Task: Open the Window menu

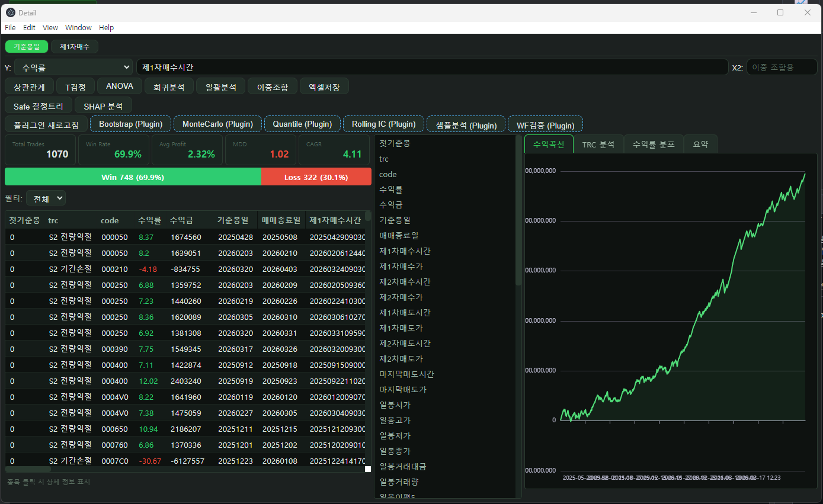Action: coord(78,28)
